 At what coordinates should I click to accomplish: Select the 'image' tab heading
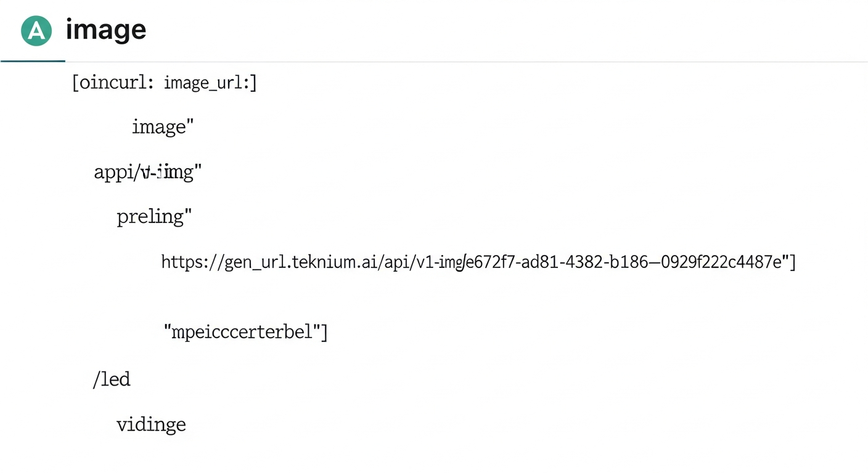pos(105,30)
